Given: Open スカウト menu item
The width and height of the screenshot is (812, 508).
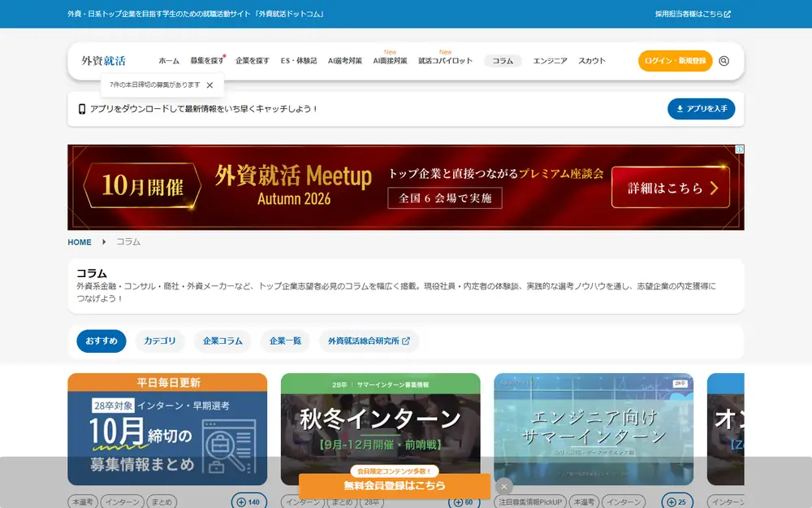Looking at the screenshot, I should click(592, 61).
